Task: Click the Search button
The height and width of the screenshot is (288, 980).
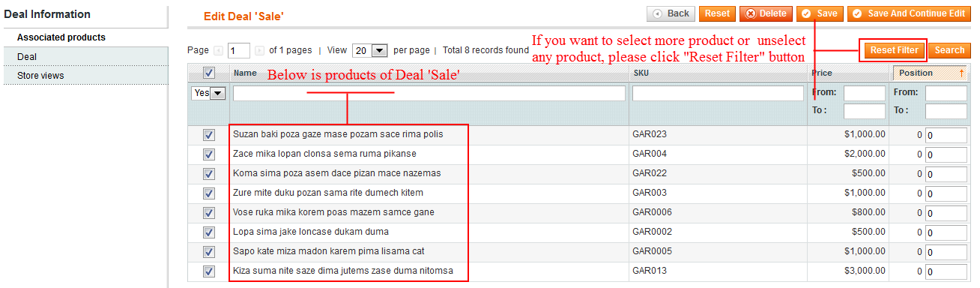Action: coord(949,50)
